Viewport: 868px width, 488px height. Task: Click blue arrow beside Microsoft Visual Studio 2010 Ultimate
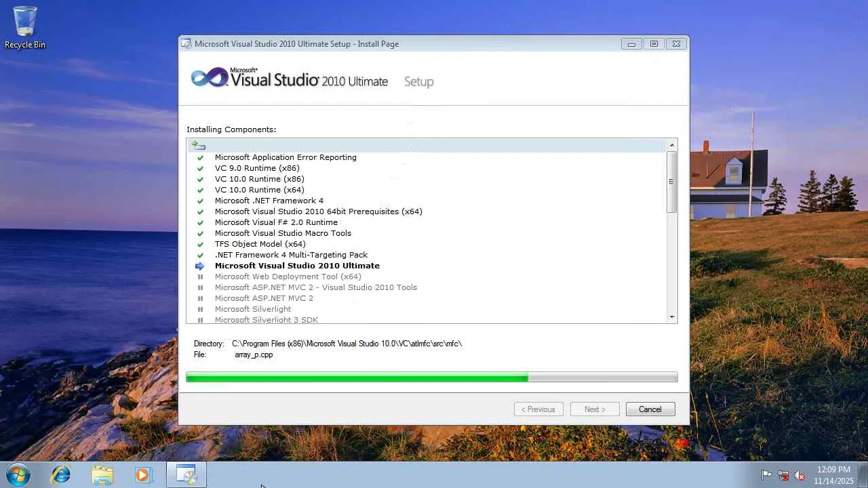(199, 266)
